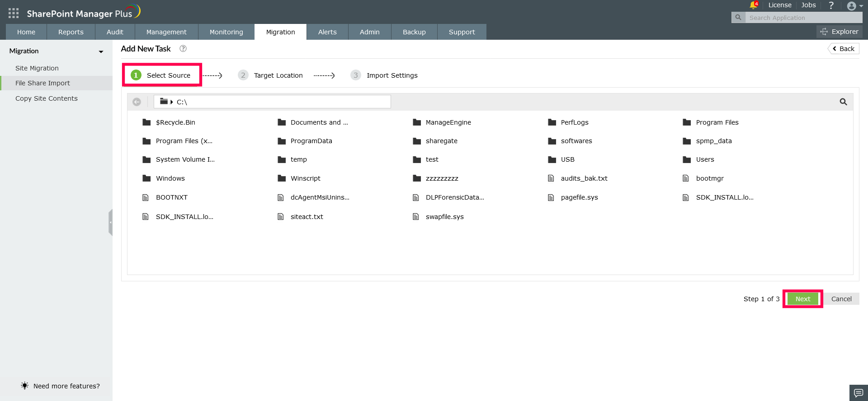The width and height of the screenshot is (868, 401).
Task: Click the Search Application input field
Action: pos(804,18)
